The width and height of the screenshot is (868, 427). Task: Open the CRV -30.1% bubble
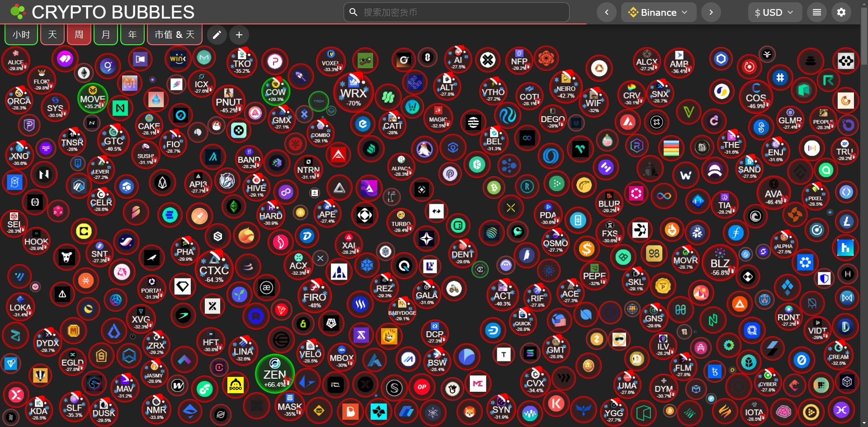tap(632, 95)
